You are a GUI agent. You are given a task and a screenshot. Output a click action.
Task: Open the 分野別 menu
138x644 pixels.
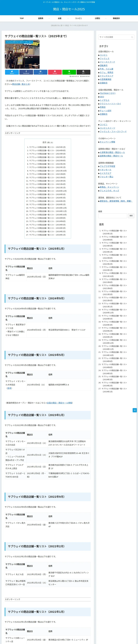point(97,18)
